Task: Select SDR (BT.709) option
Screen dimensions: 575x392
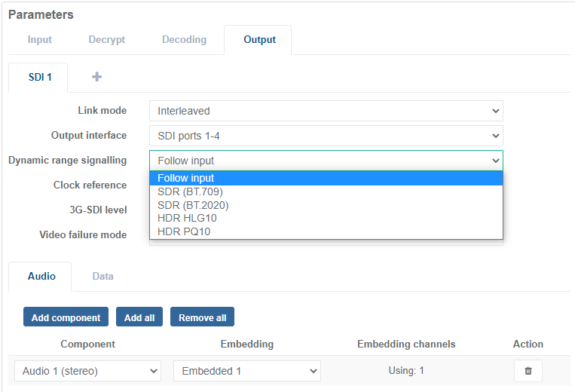Action: click(190, 191)
